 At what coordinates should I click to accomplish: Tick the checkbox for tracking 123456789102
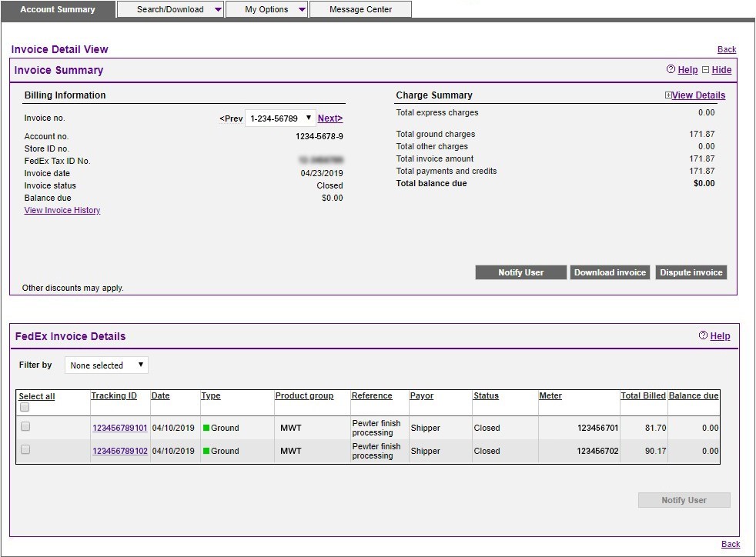click(x=25, y=449)
